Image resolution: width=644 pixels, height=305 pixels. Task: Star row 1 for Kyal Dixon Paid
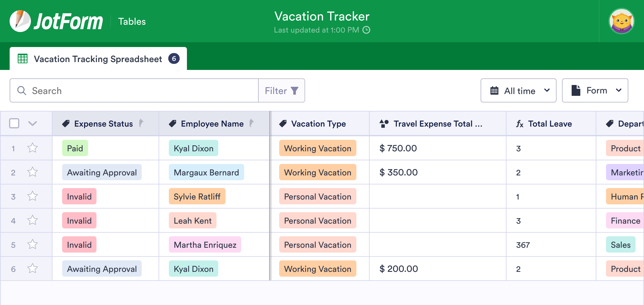point(33,148)
